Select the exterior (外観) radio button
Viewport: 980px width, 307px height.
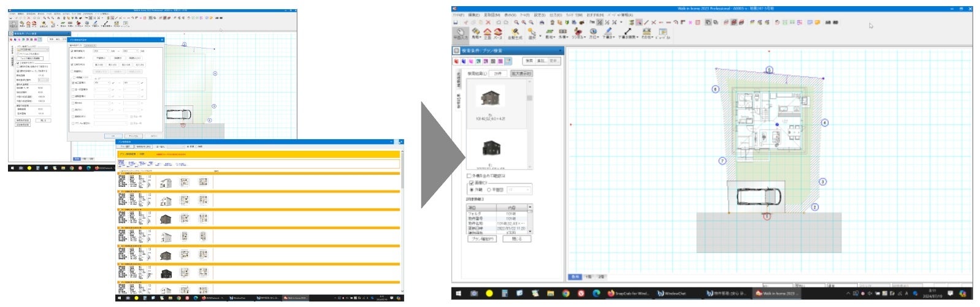(472, 189)
